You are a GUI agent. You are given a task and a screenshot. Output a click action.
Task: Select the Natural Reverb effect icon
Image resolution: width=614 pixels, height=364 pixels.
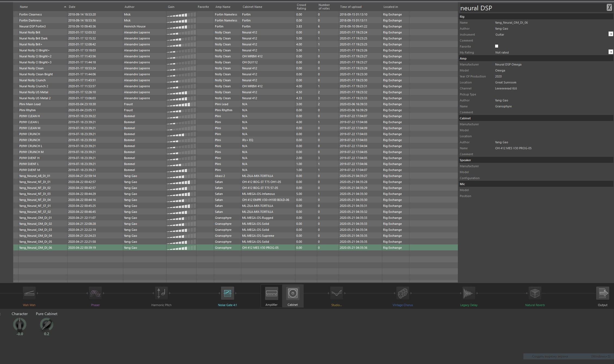pos(535,293)
